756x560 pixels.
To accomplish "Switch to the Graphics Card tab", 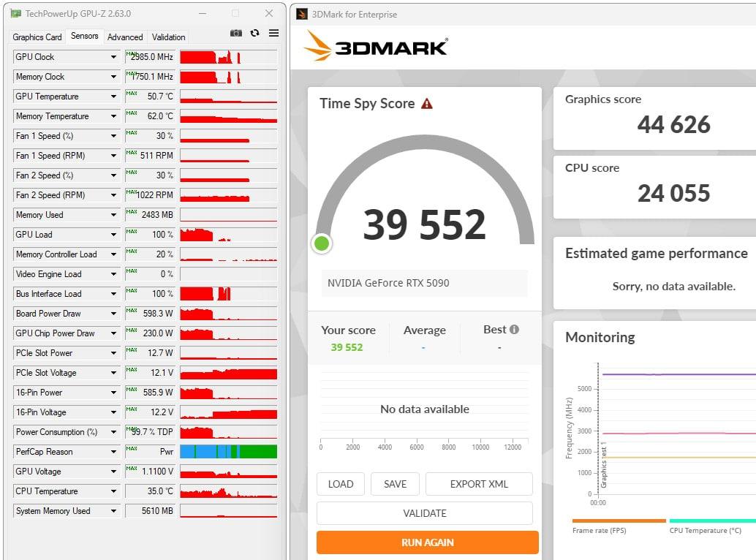I will click(x=37, y=37).
